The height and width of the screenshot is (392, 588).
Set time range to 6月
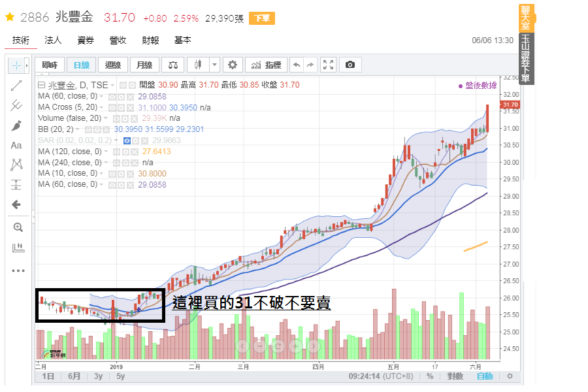point(74,376)
